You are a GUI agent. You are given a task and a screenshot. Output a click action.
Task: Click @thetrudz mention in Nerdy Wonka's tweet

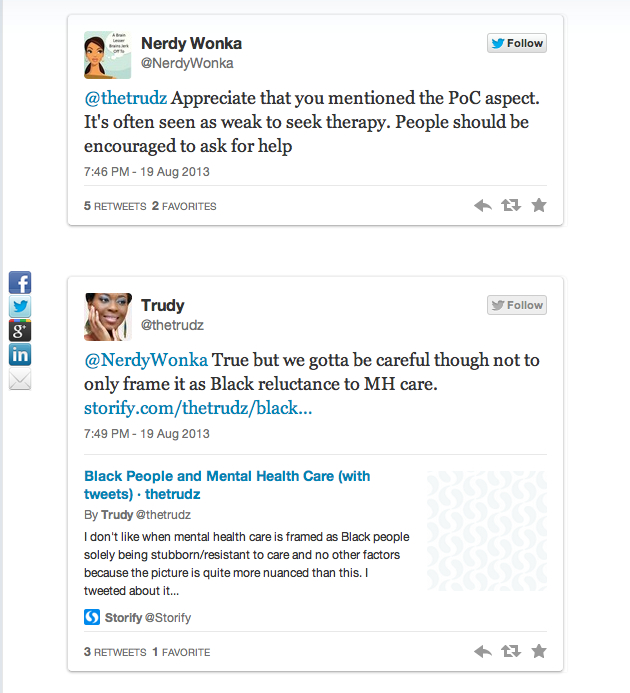(x=122, y=98)
